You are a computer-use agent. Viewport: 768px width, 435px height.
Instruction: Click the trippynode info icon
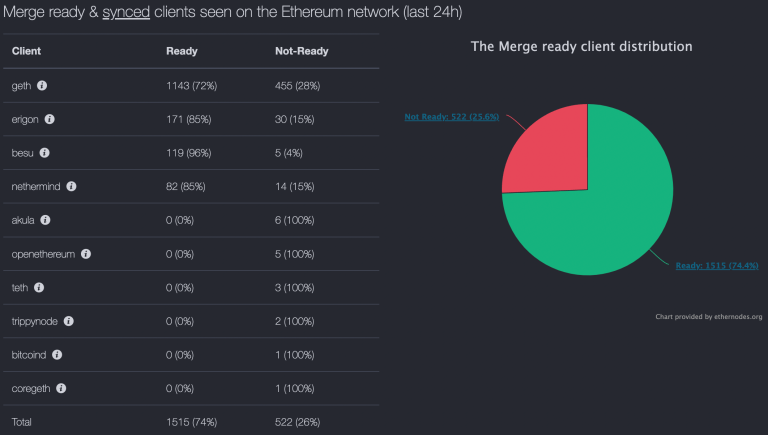tap(69, 321)
